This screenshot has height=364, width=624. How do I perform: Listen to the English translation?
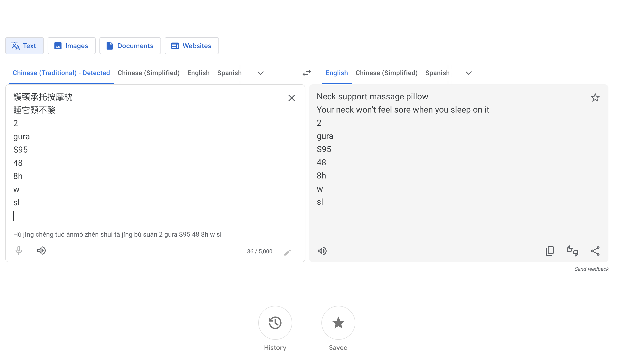322,251
